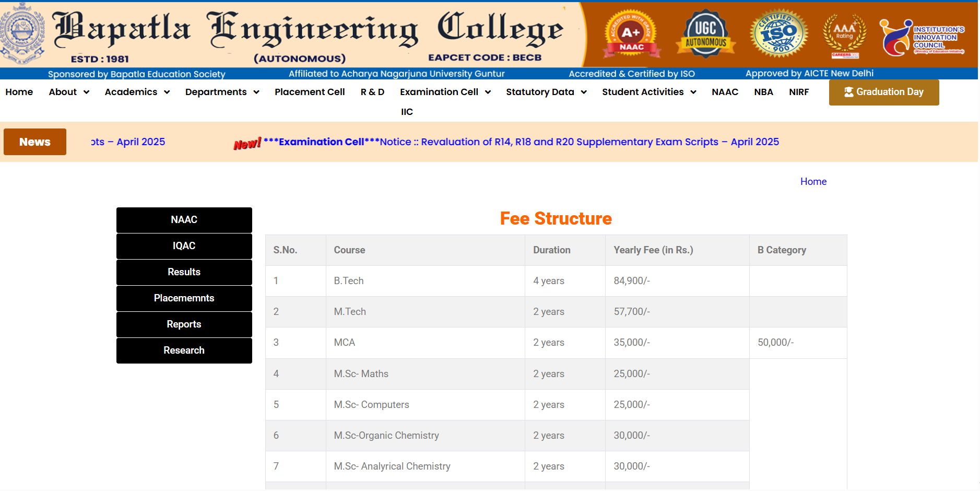Click the NAAC A+ accreditation badge

pyautogui.click(x=631, y=34)
